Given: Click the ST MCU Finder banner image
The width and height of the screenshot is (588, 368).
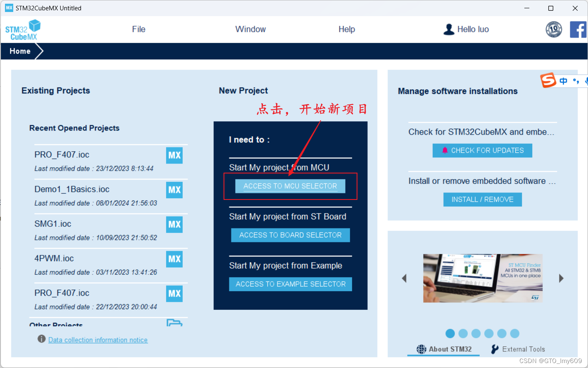Looking at the screenshot, I should tap(483, 278).
